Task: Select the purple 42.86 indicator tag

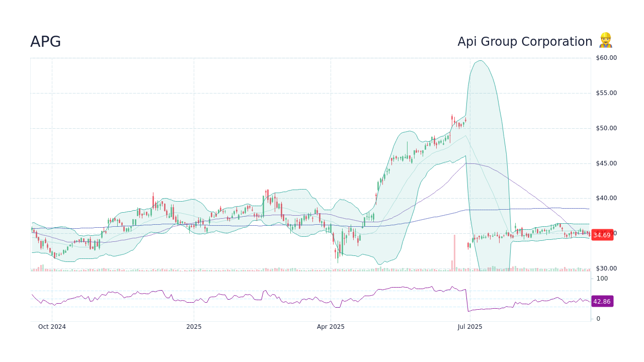Action: pyautogui.click(x=602, y=301)
